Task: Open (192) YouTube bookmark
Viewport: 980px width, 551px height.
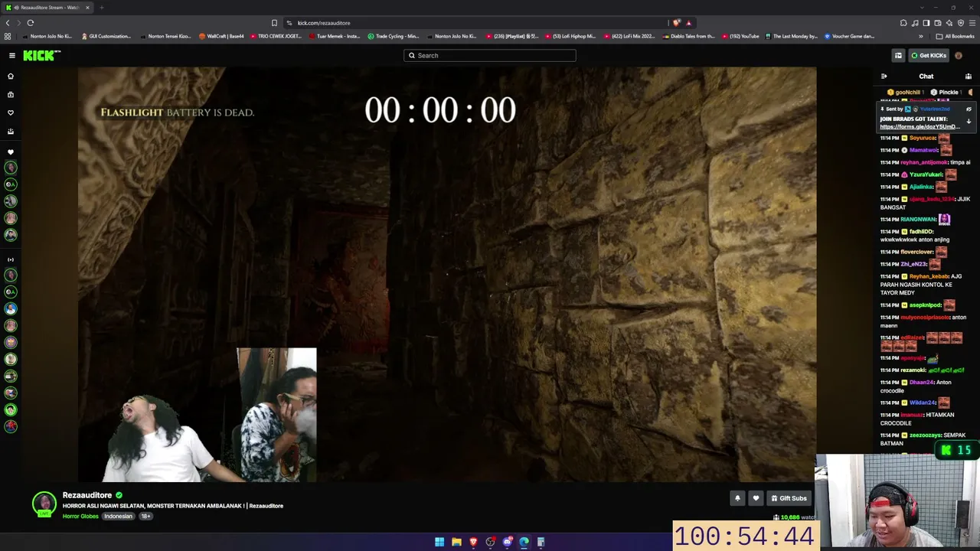Action: [x=740, y=36]
